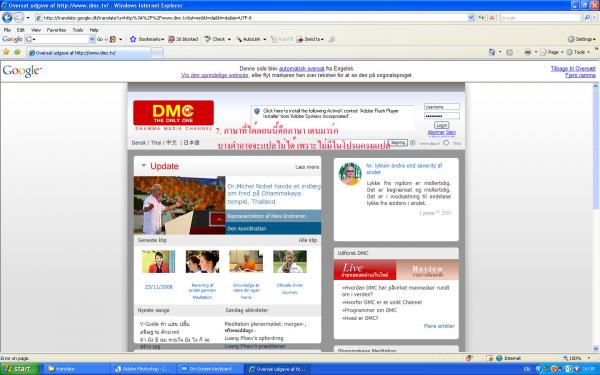Click the spell Check toolbar button

click(215, 39)
